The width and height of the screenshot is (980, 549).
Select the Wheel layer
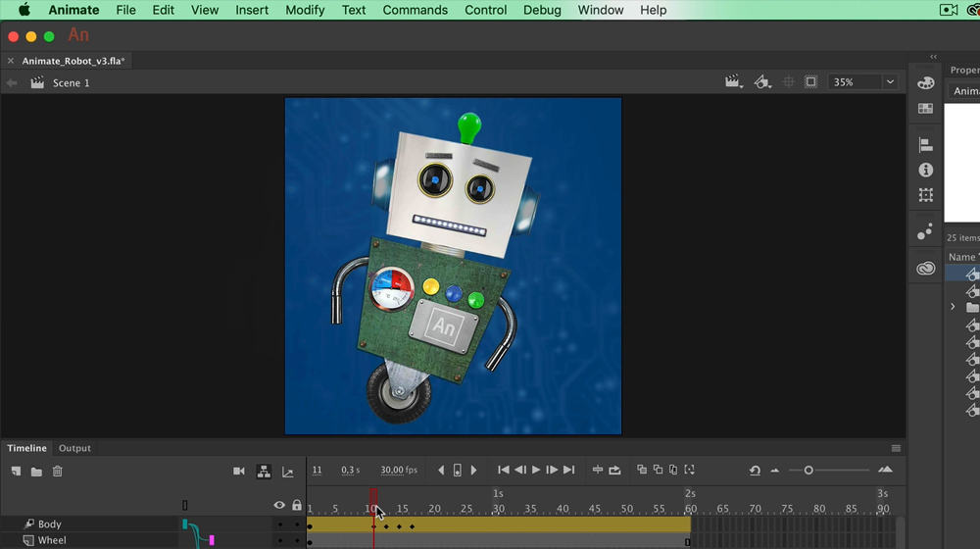click(x=52, y=540)
